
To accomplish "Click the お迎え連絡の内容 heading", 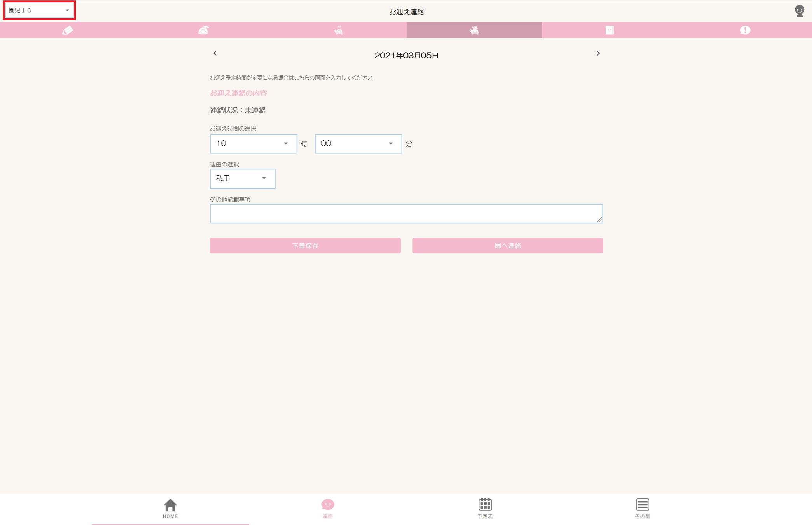I will [x=239, y=93].
